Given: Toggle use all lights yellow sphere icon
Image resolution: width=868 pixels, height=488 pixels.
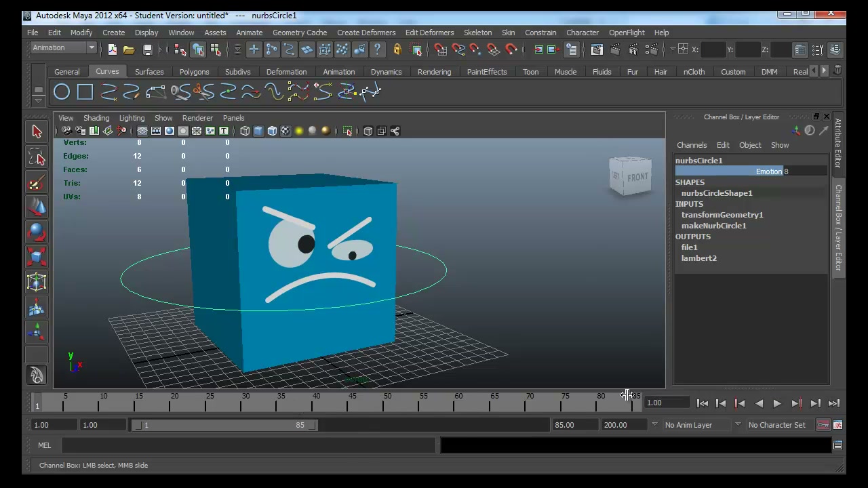Looking at the screenshot, I should (299, 131).
